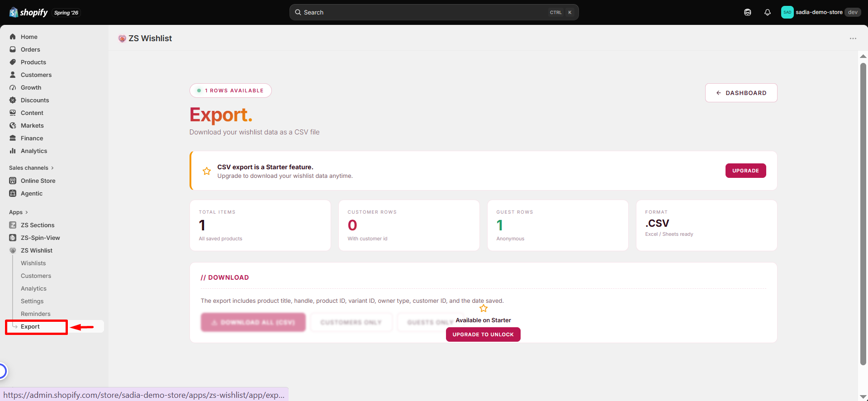Expand the Apps section

18,212
